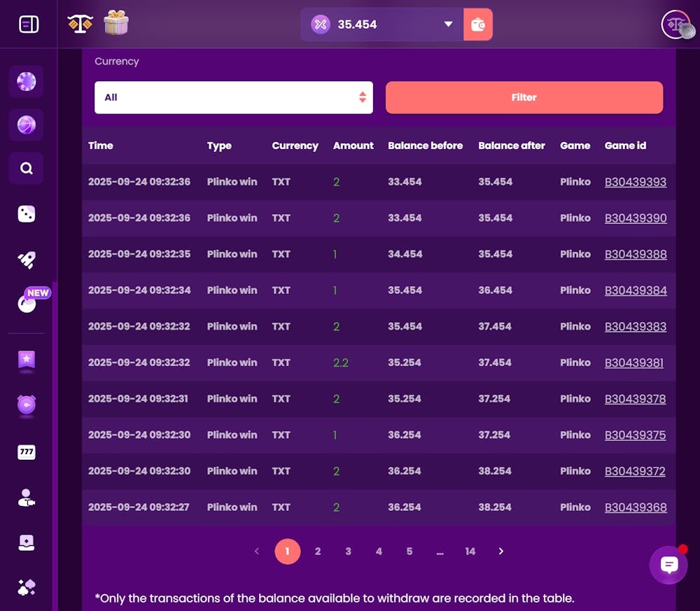Toggle the sidebar panel icon
The image size is (700, 611).
coord(29,24)
